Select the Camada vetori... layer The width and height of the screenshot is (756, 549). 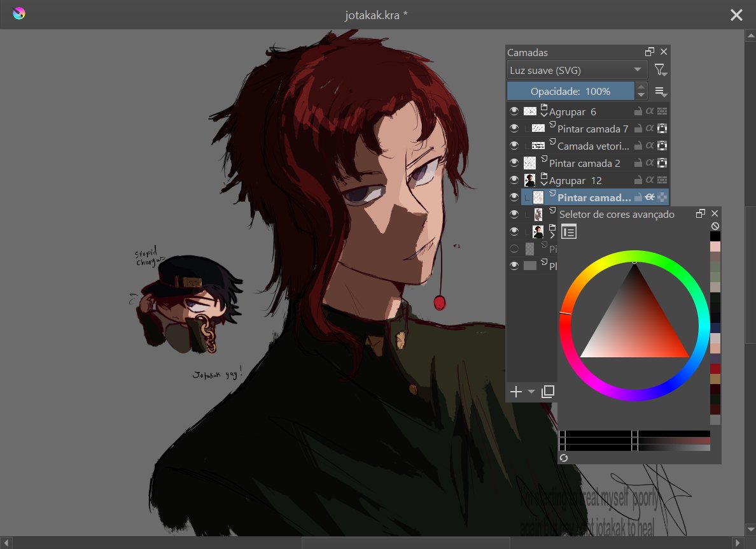(x=593, y=146)
